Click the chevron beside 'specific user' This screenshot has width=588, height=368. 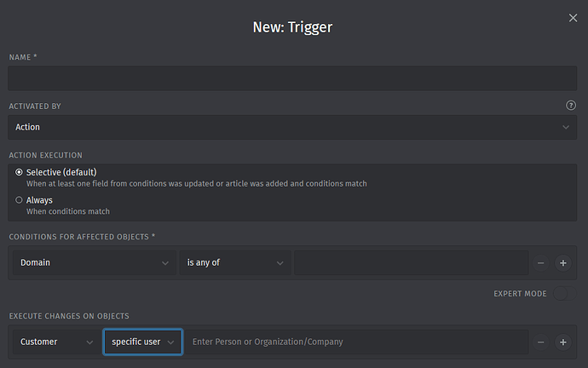[x=170, y=342]
